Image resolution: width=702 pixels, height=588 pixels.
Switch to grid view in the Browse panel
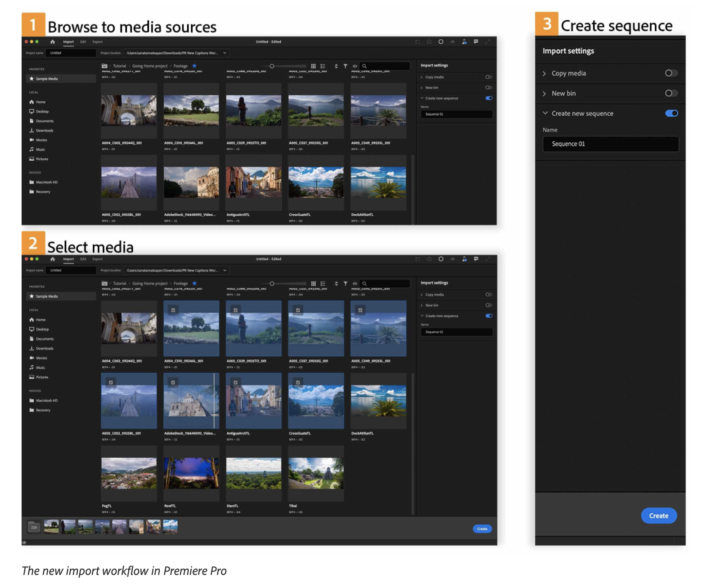coord(314,66)
